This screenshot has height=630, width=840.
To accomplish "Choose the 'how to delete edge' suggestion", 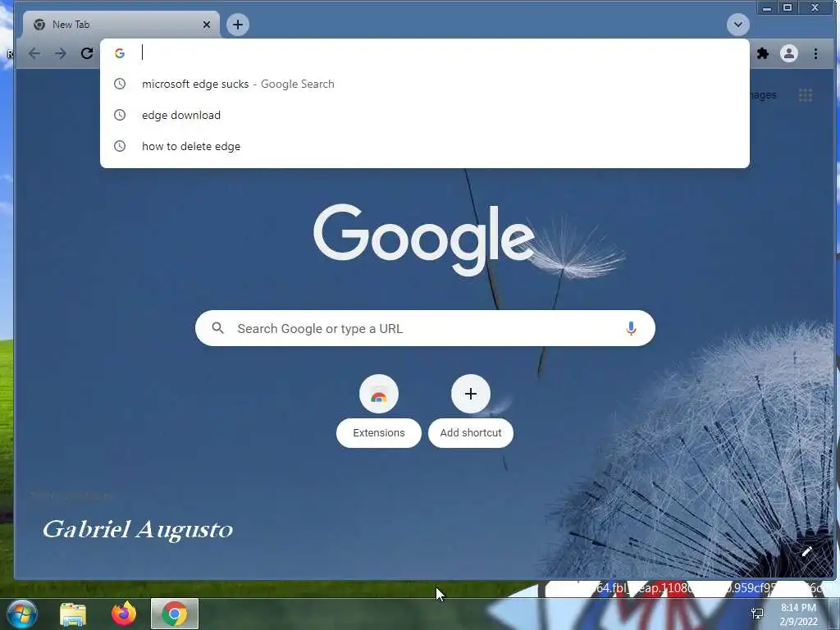I will (x=424, y=146).
